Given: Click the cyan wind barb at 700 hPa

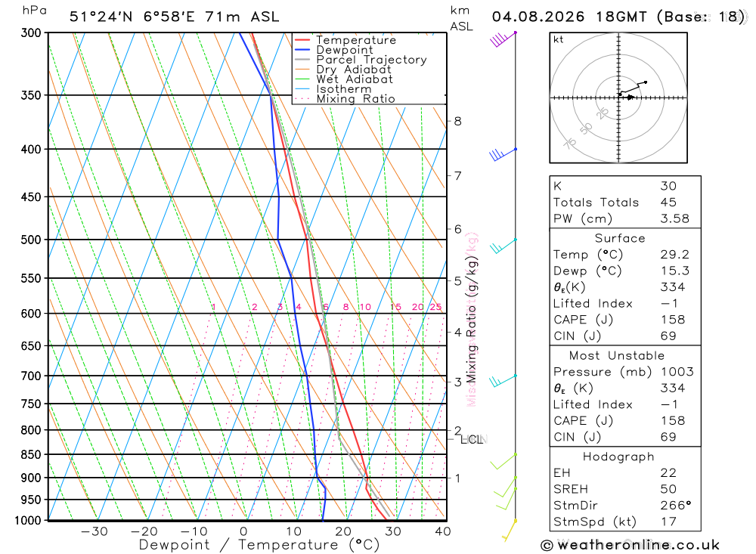Looking at the screenshot, I should click(503, 381).
